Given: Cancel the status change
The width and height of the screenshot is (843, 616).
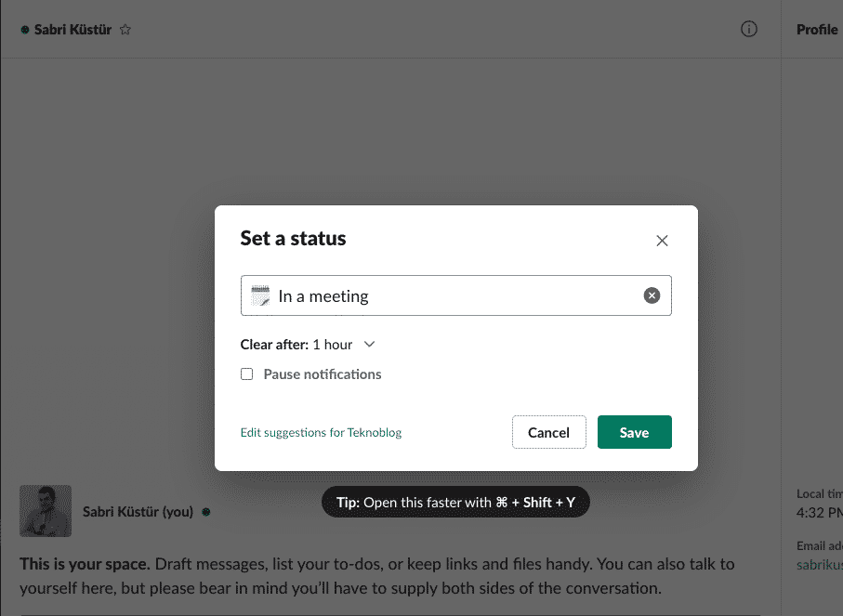Looking at the screenshot, I should point(548,432).
